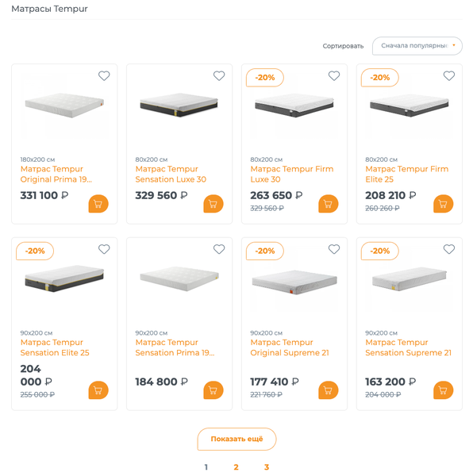Go to page 2 of results
Screen dimensions: 473x476
(236, 467)
